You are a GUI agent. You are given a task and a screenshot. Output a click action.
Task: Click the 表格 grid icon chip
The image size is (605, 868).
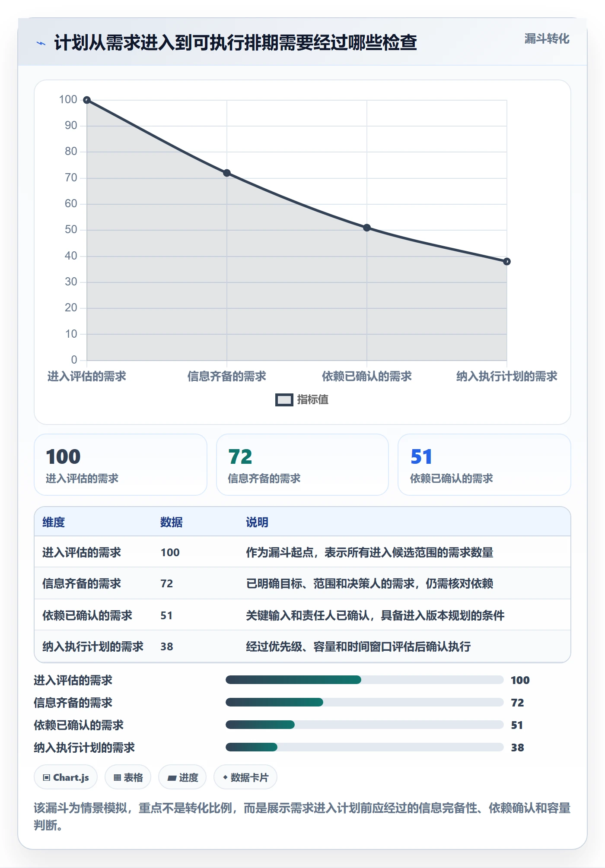click(x=128, y=777)
